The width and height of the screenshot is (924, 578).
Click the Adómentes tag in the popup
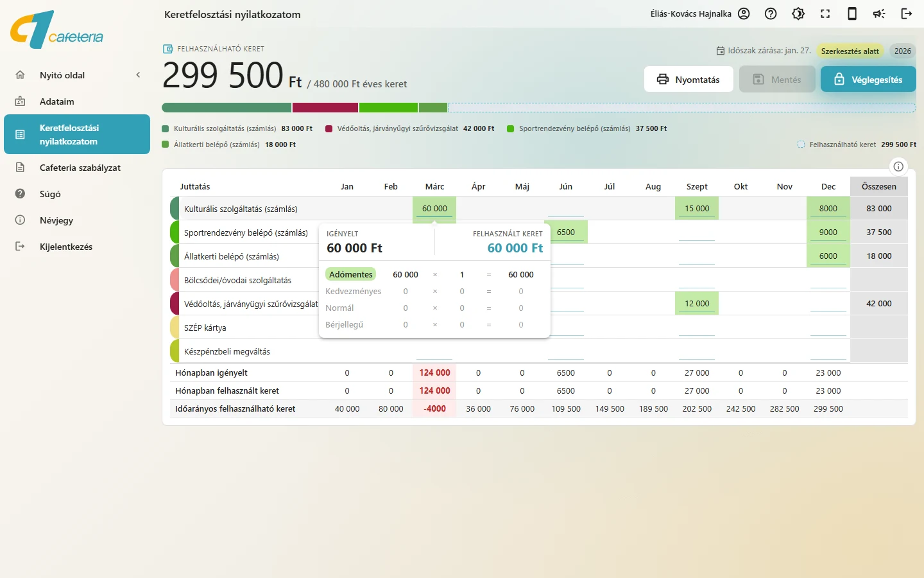coord(351,274)
